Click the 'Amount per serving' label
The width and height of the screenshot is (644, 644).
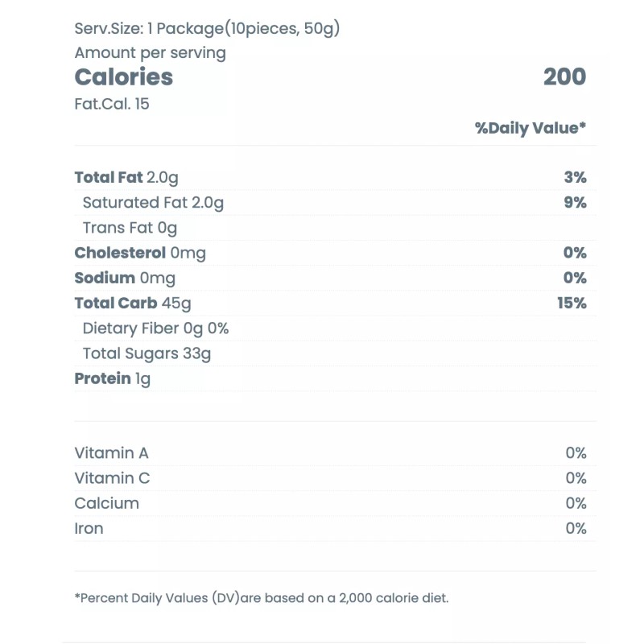point(150,53)
